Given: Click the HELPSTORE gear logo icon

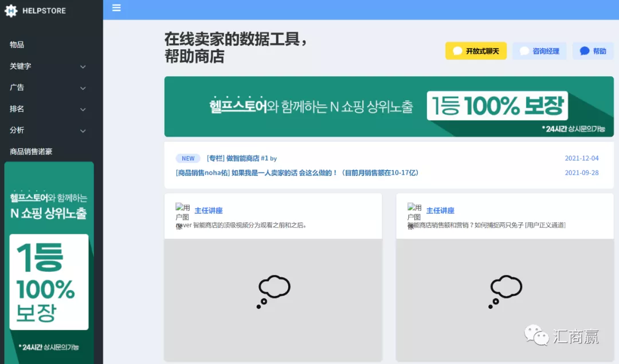Looking at the screenshot, I should tap(11, 11).
